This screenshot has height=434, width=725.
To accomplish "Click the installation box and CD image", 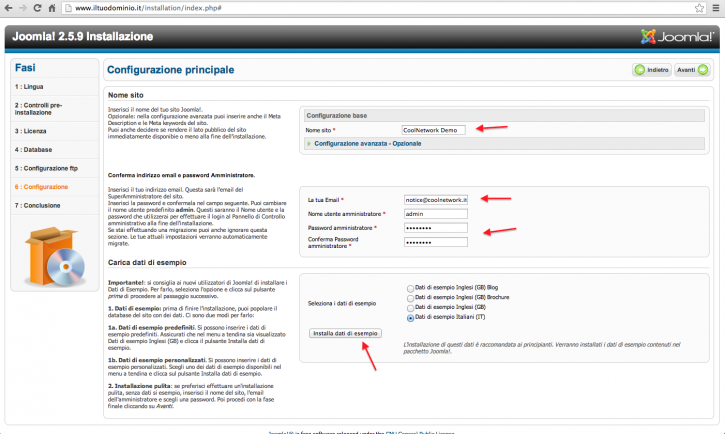I will pyautogui.click(x=55, y=256).
